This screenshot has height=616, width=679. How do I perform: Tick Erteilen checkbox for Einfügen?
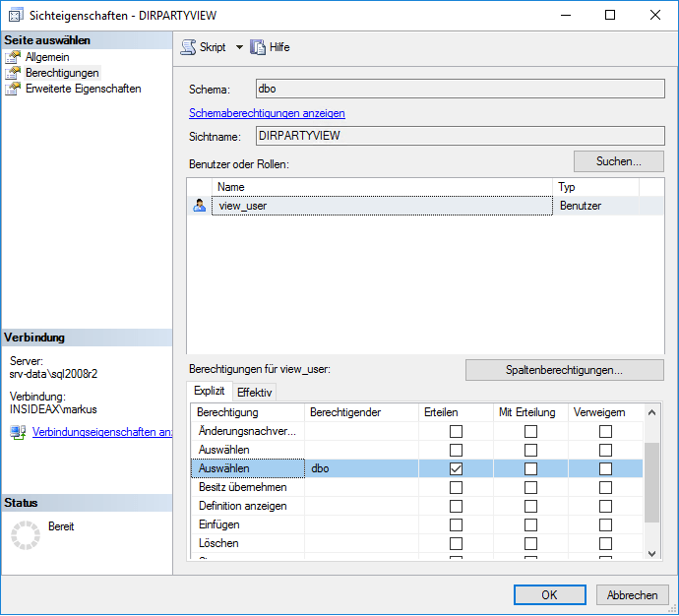pos(456,524)
